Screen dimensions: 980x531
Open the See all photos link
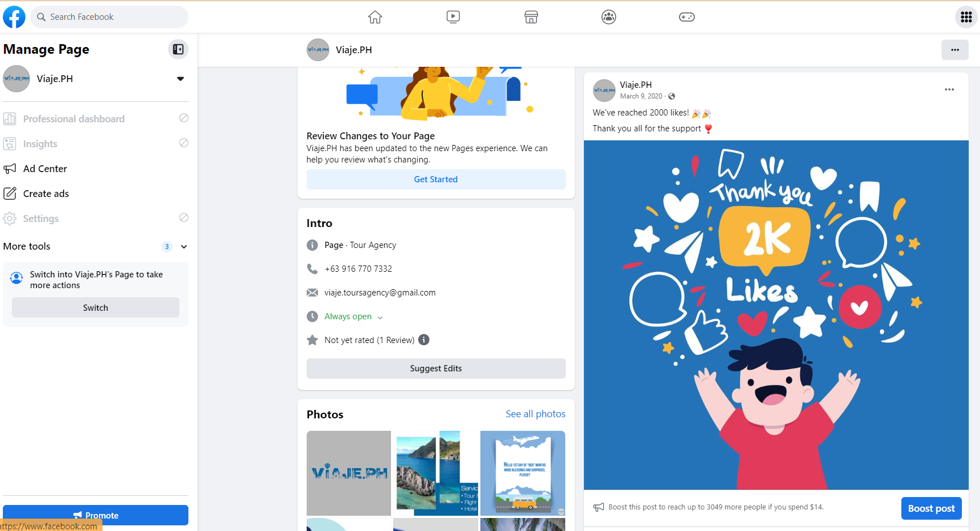click(x=536, y=414)
